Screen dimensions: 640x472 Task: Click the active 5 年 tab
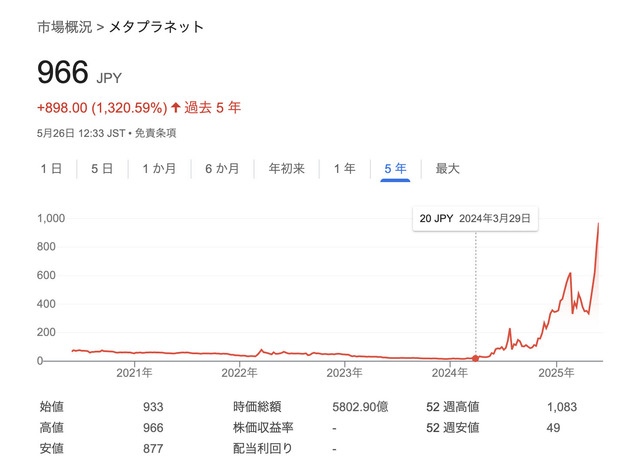point(395,169)
